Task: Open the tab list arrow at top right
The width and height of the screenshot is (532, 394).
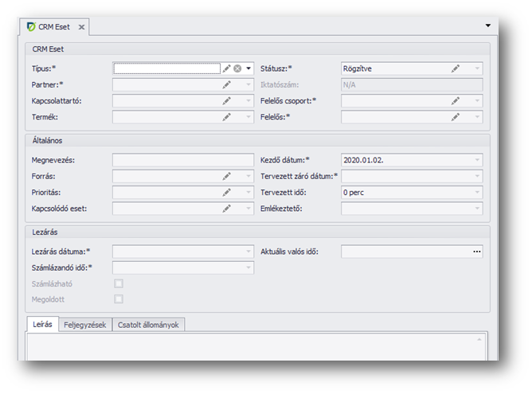Action: [x=487, y=25]
